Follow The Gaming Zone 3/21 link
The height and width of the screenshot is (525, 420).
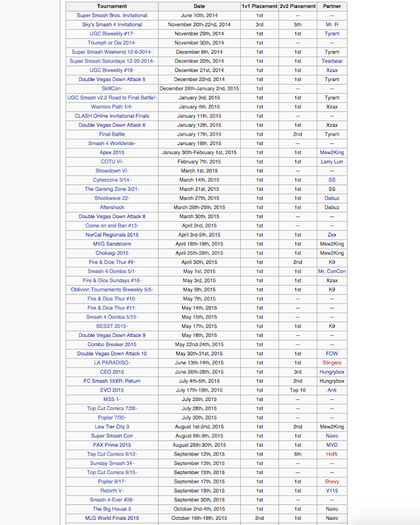point(111,189)
